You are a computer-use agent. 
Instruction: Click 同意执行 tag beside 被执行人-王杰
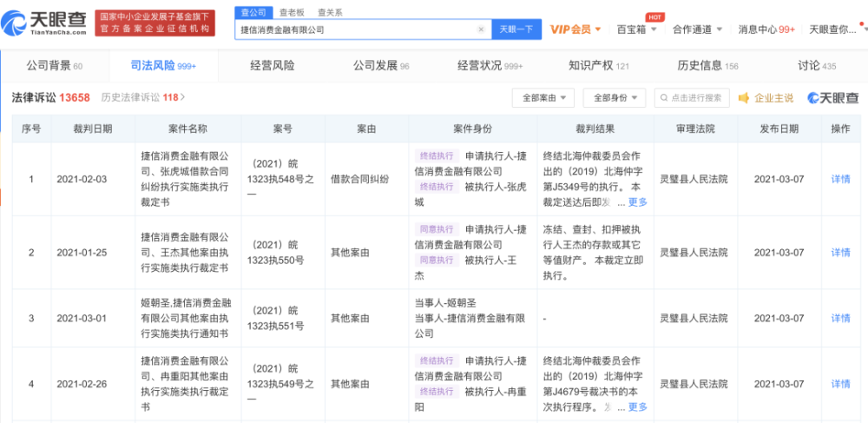tap(437, 259)
